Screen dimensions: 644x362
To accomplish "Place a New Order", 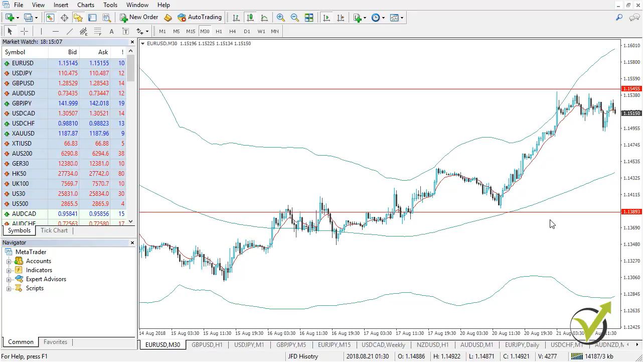I will (x=138, y=17).
